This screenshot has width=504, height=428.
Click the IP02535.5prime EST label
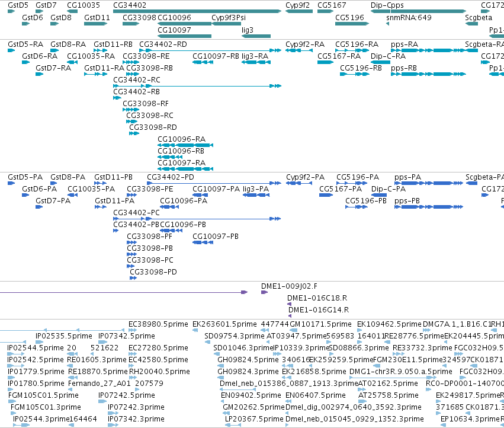coord(64,336)
